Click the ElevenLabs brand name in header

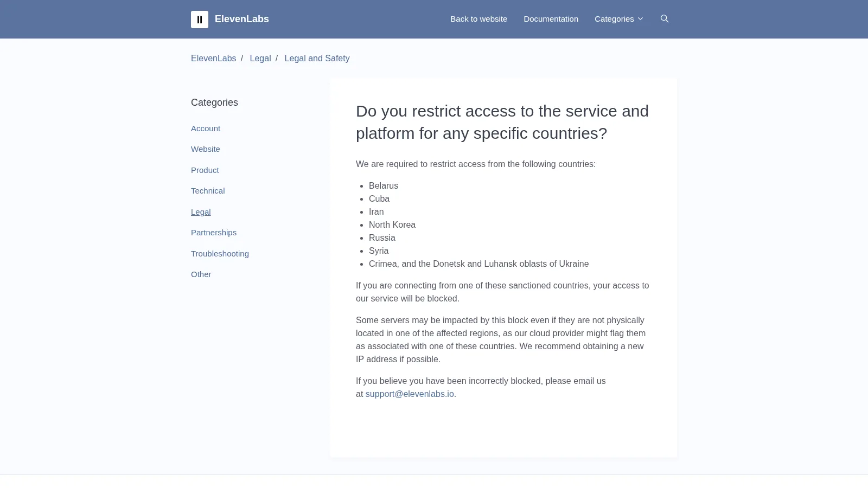[x=242, y=19]
